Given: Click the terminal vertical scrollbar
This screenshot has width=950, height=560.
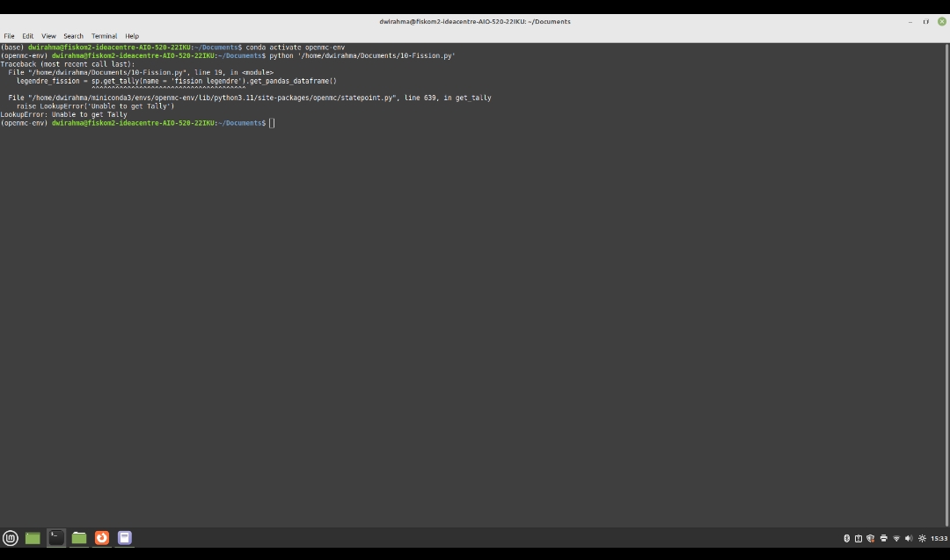Looking at the screenshot, I should point(947,285).
